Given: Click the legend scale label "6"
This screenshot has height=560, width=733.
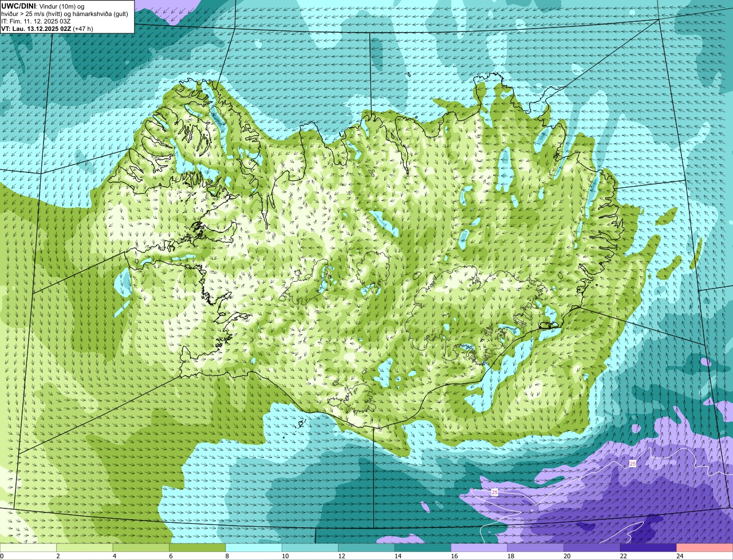Looking at the screenshot, I should pos(171,555).
